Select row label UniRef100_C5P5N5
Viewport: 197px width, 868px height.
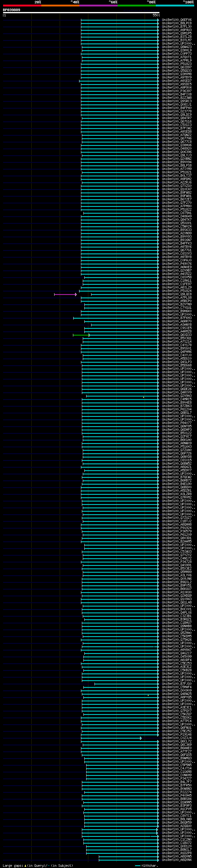(177, 765)
